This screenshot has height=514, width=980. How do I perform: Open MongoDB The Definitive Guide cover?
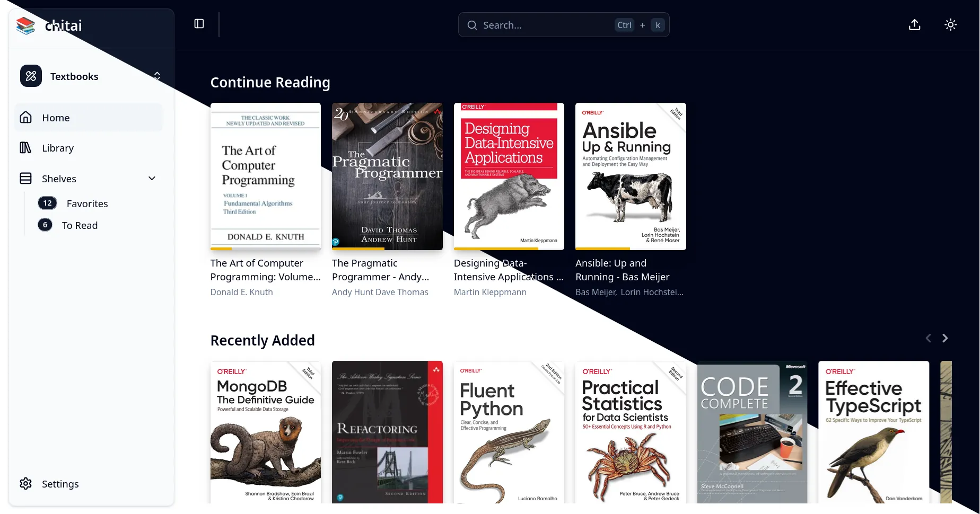point(266,432)
